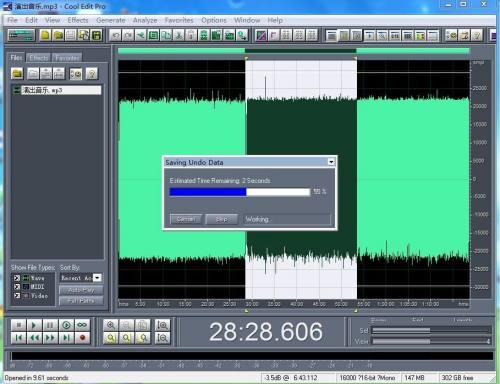Switch to the Favorites tab in the side panel

click(x=67, y=58)
